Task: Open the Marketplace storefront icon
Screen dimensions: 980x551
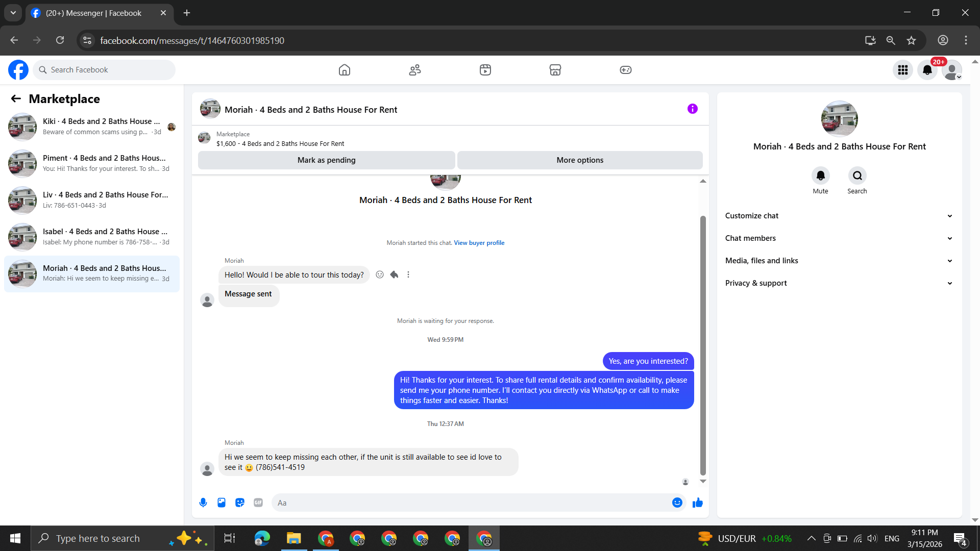Action: [x=555, y=70]
